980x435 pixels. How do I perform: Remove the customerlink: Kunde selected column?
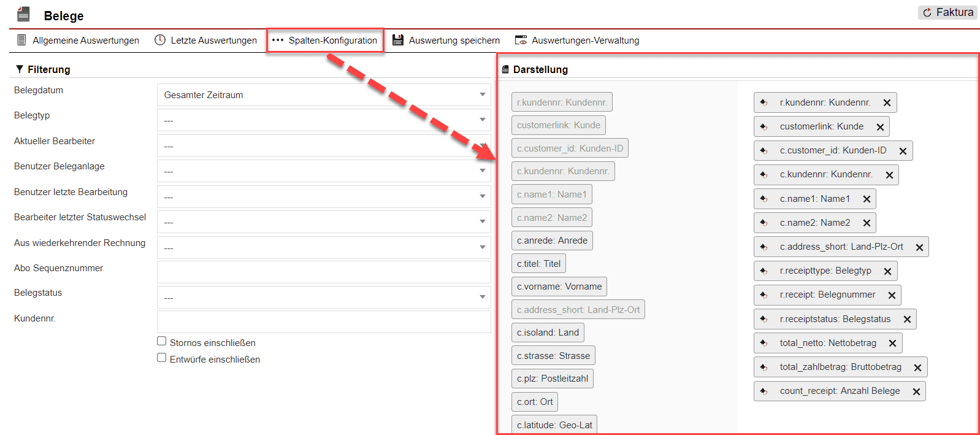point(880,127)
